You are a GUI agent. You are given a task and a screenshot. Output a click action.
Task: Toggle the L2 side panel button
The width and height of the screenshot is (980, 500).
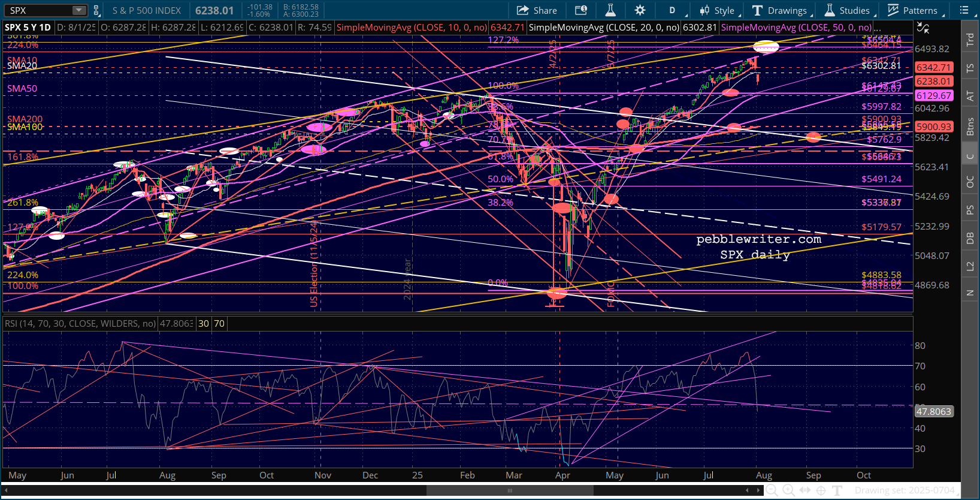click(970, 266)
